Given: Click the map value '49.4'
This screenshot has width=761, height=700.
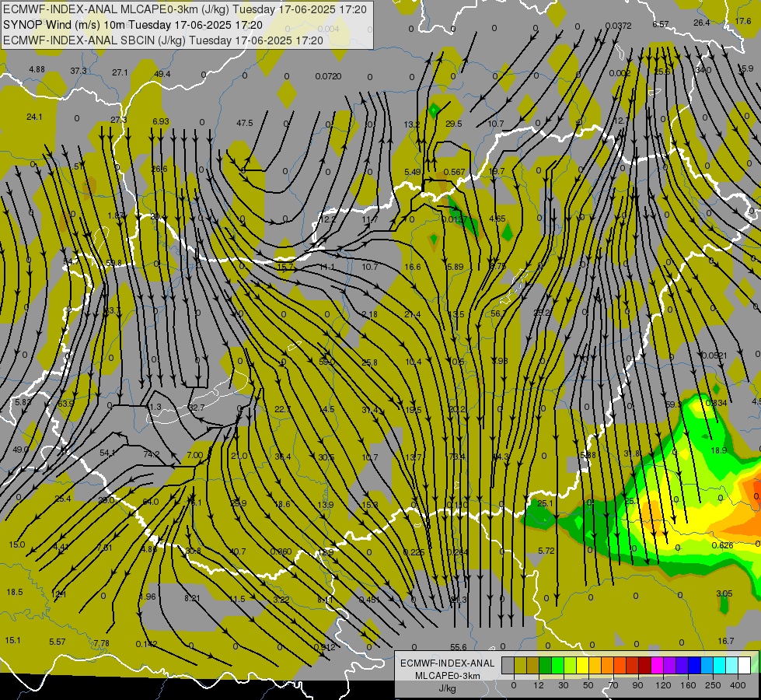Looking at the screenshot, I should 162,74.
